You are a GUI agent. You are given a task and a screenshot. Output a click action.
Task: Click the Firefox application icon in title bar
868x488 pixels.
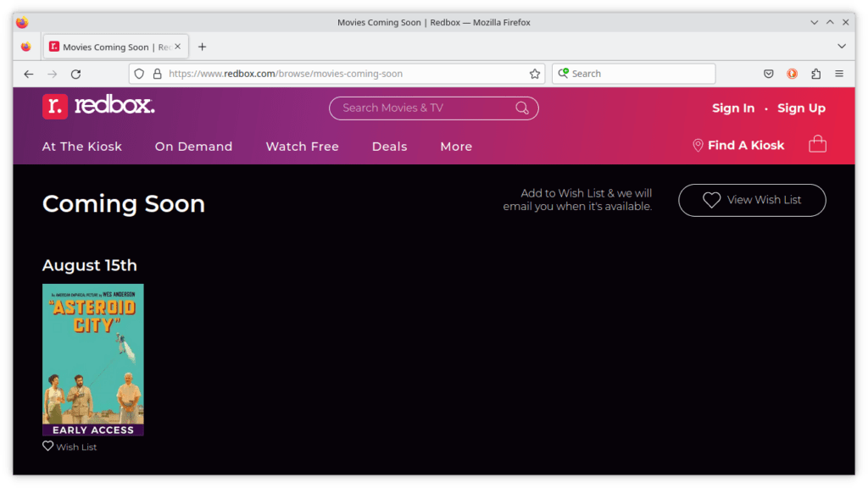click(22, 22)
